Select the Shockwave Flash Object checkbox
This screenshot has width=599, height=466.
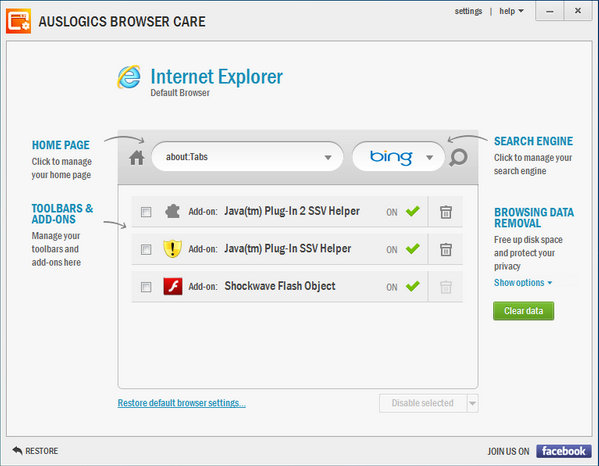[146, 287]
